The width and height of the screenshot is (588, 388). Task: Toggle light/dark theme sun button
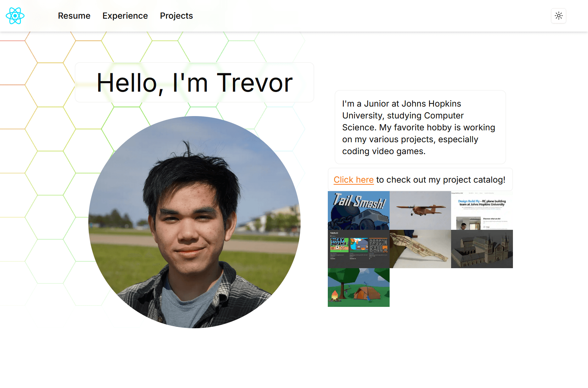point(558,16)
